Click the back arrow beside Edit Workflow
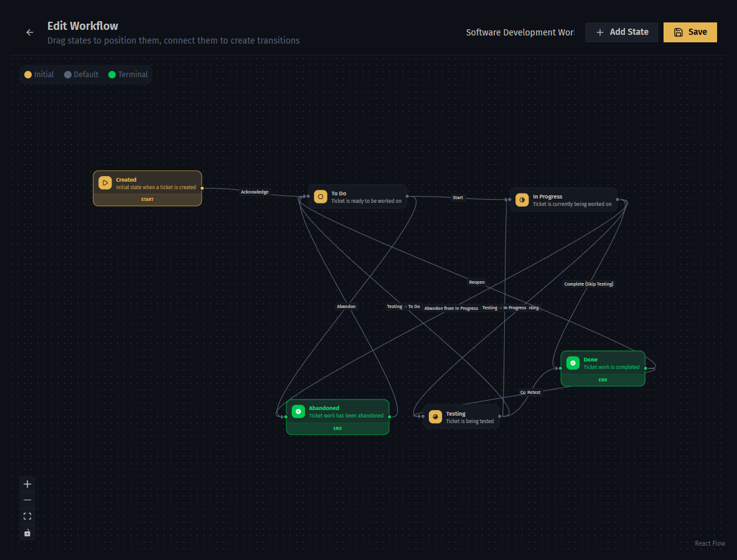 tap(30, 32)
